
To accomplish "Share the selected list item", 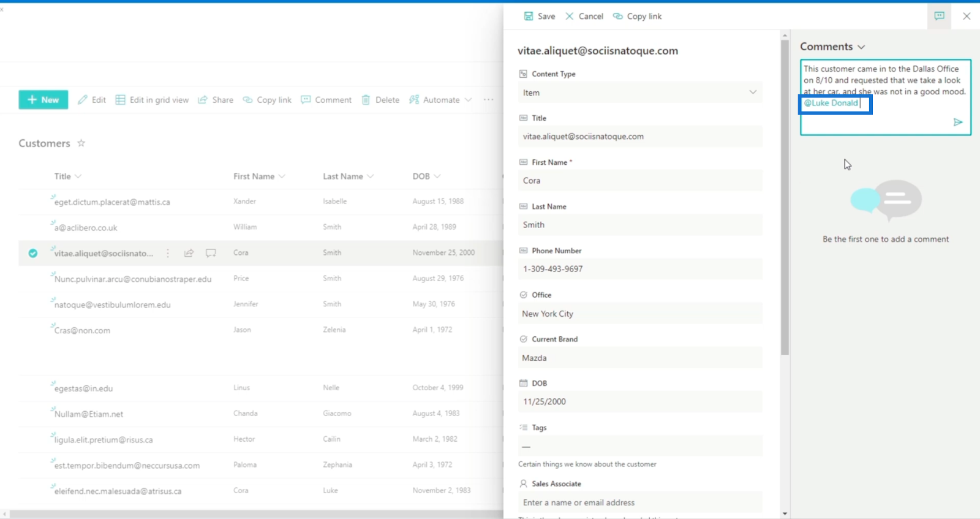I will pos(216,100).
